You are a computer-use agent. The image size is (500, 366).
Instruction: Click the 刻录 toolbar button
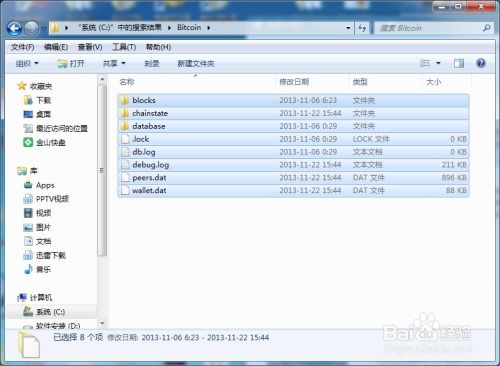[x=152, y=63]
